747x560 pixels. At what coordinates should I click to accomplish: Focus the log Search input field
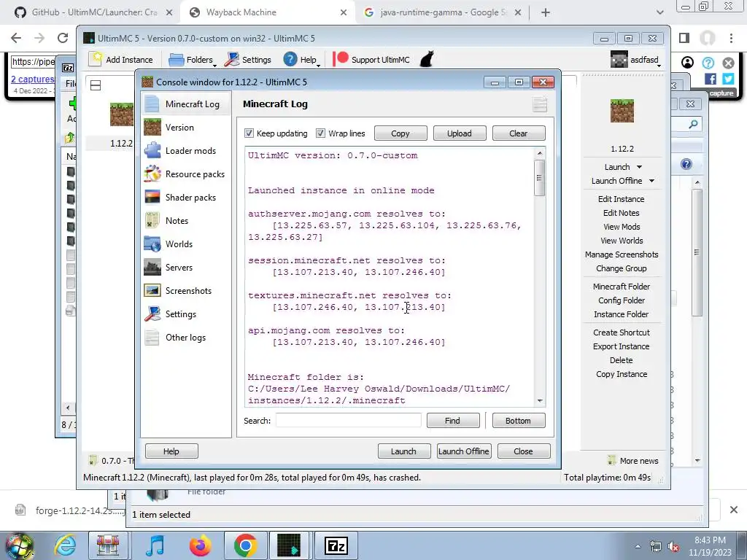tap(348, 421)
